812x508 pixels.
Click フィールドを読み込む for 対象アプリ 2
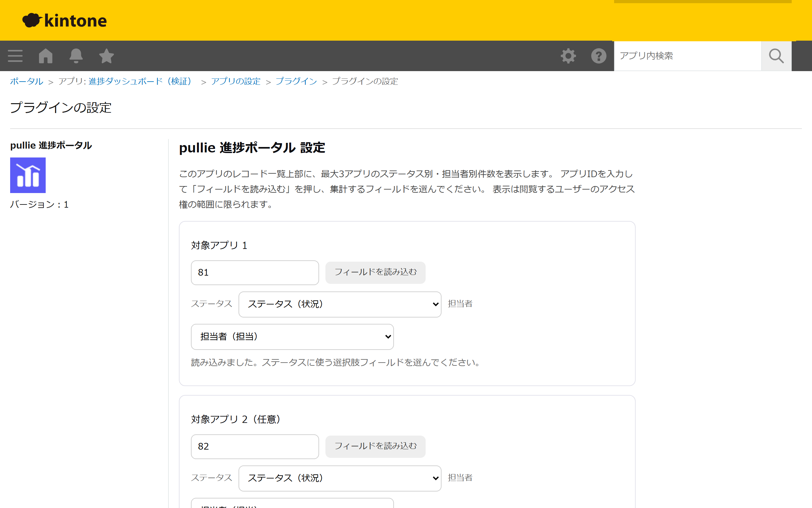pyautogui.click(x=375, y=446)
